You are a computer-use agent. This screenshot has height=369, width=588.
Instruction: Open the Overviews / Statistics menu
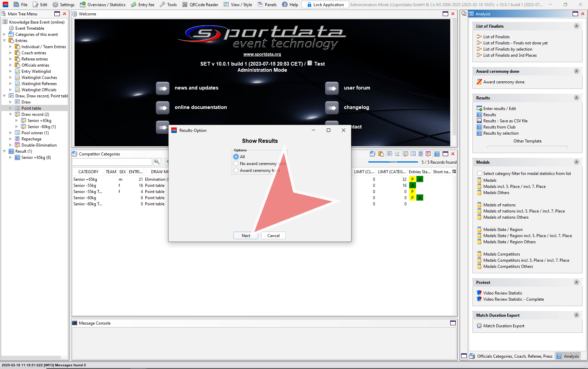click(103, 4)
